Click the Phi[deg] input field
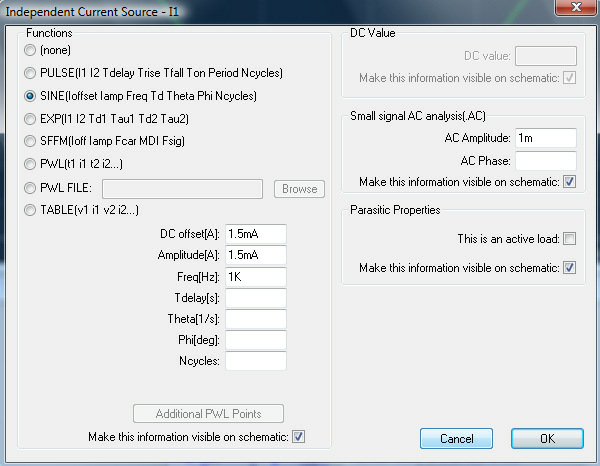 tap(256, 340)
